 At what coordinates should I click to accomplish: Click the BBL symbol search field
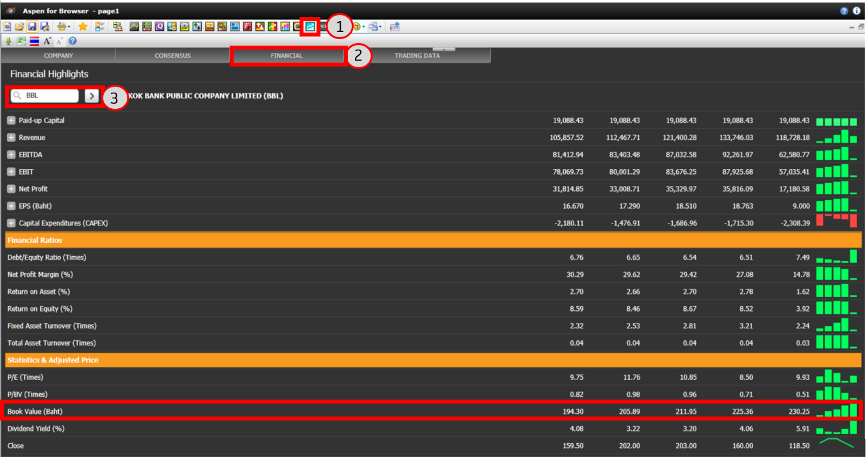point(50,96)
